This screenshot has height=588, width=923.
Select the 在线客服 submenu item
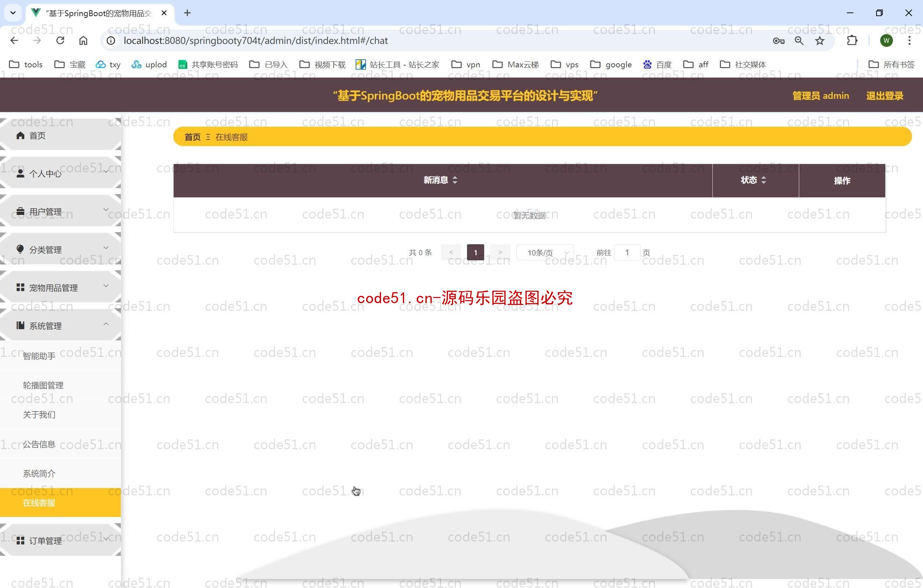(x=60, y=503)
